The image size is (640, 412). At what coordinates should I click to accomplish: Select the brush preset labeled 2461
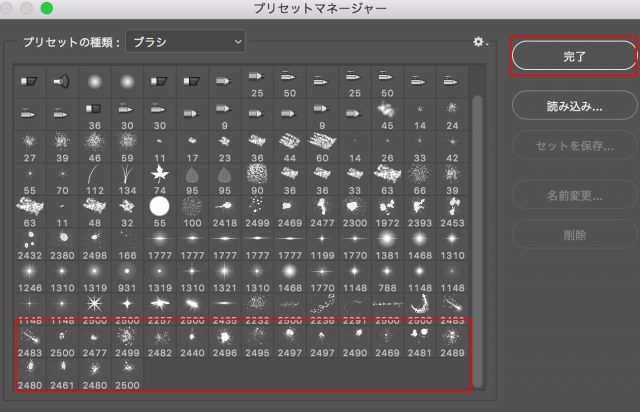[x=63, y=368]
